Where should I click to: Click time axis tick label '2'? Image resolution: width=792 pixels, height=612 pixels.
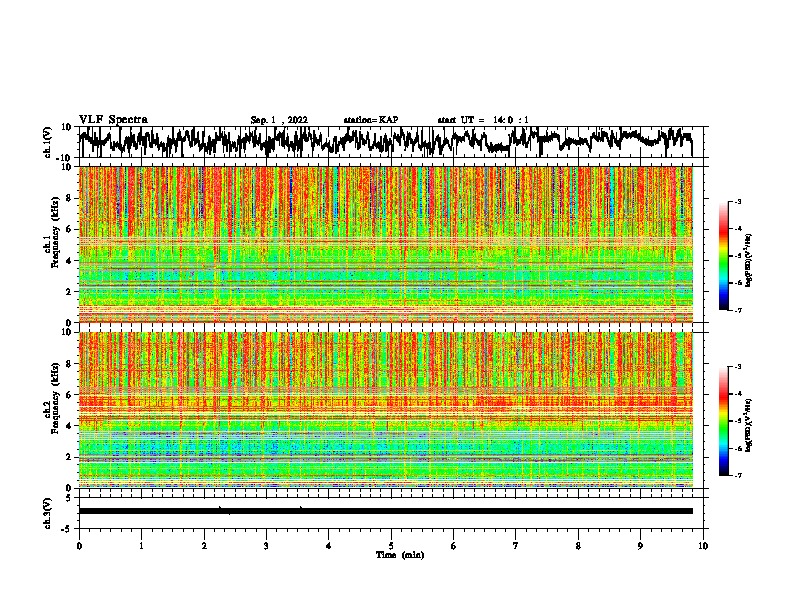pos(204,546)
